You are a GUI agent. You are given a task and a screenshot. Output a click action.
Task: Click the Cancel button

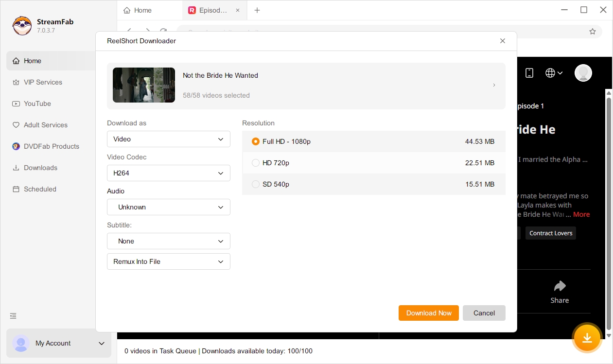484,313
